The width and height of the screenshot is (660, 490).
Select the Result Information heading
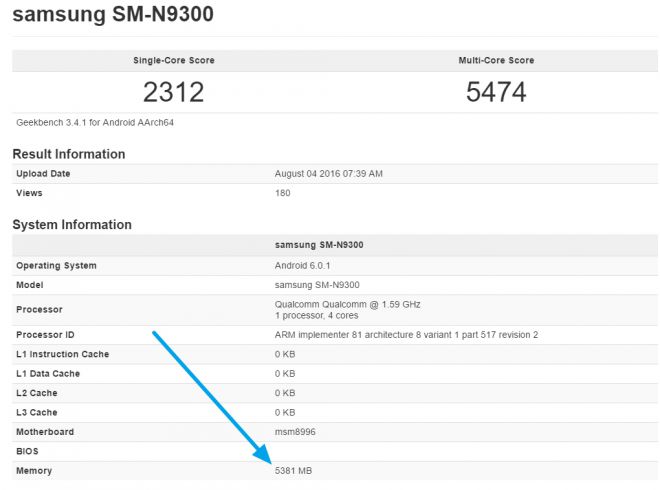(x=69, y=154)
